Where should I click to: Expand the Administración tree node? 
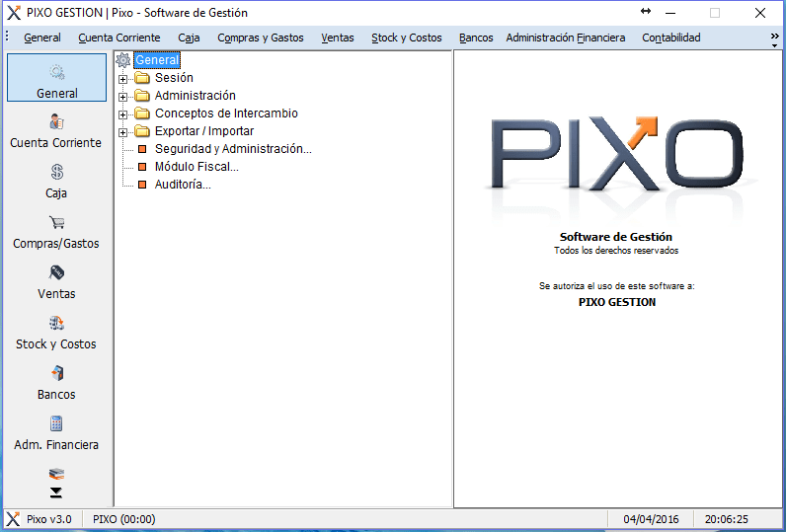pos(122,97)
